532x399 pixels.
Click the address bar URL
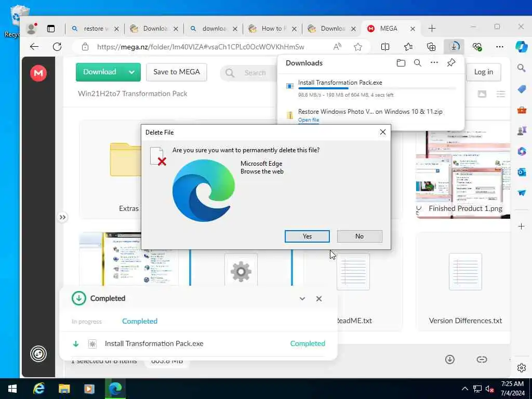pos(201,47)
